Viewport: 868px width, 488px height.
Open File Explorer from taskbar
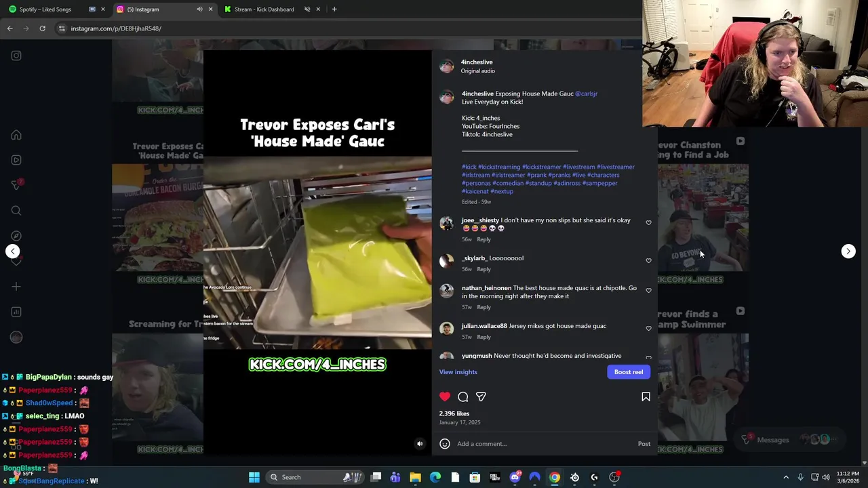[x=415, y=477]
